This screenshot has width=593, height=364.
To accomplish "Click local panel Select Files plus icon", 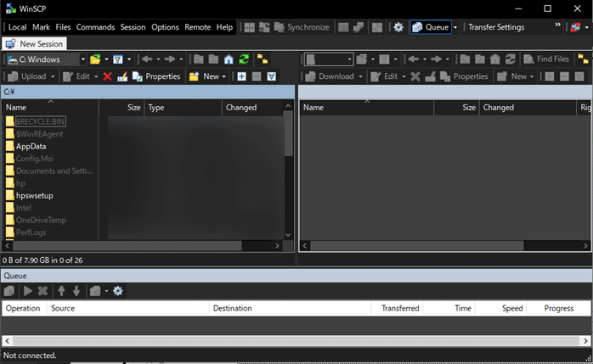I will pos(241,76).
